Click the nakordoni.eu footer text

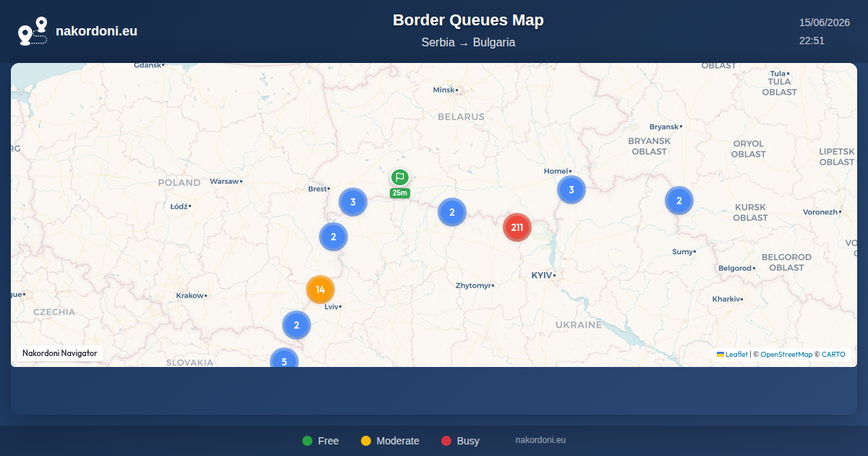click(x=540, y=440)
